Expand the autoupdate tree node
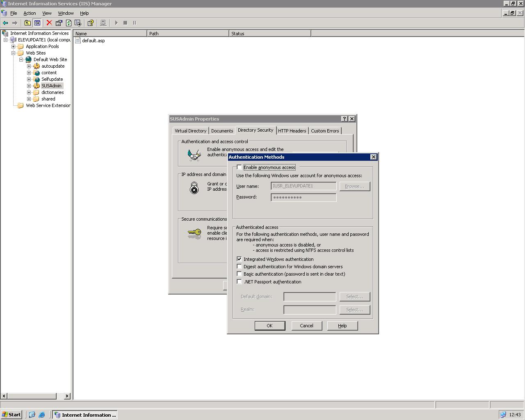The height and width of the screenshot is (420, 525). point(29,66)
